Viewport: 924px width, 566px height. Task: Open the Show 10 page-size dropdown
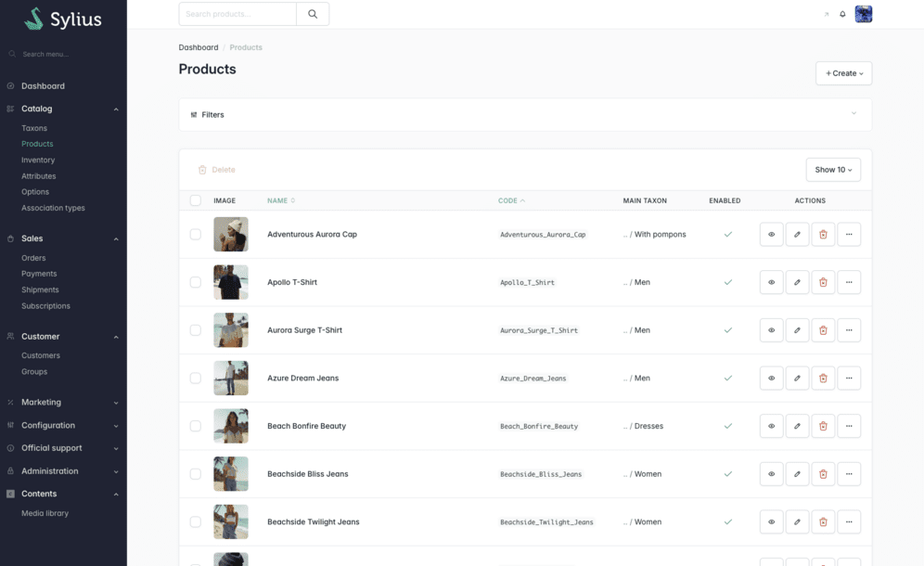[833, 170]
